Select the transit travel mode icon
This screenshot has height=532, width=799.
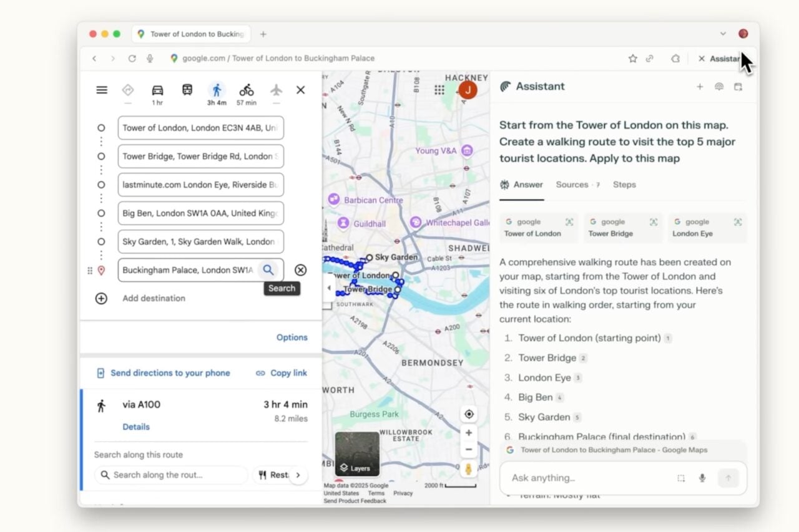point(187,90)
